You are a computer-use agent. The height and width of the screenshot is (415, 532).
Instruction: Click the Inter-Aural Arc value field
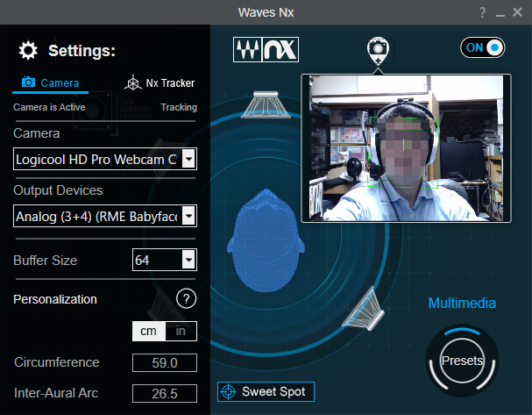[164, 393]
